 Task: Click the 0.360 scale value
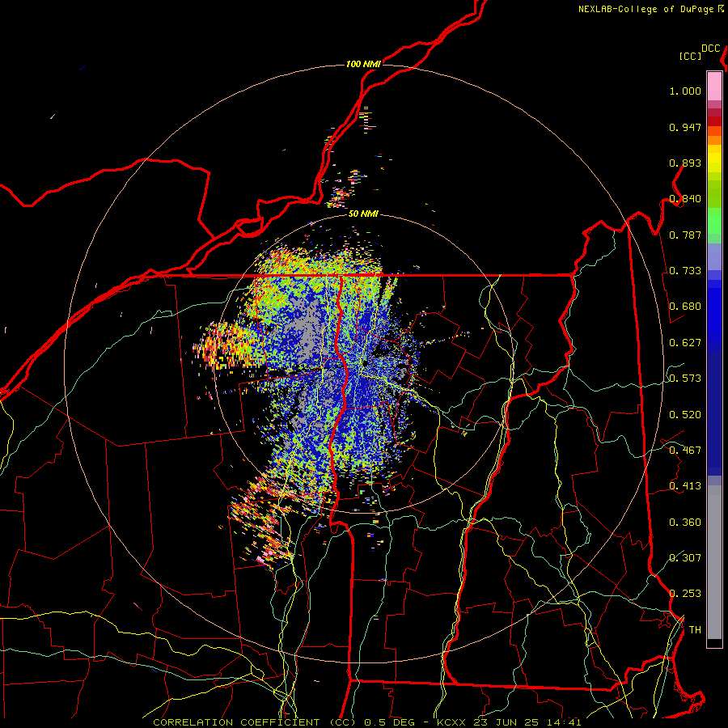pos(685,523)
